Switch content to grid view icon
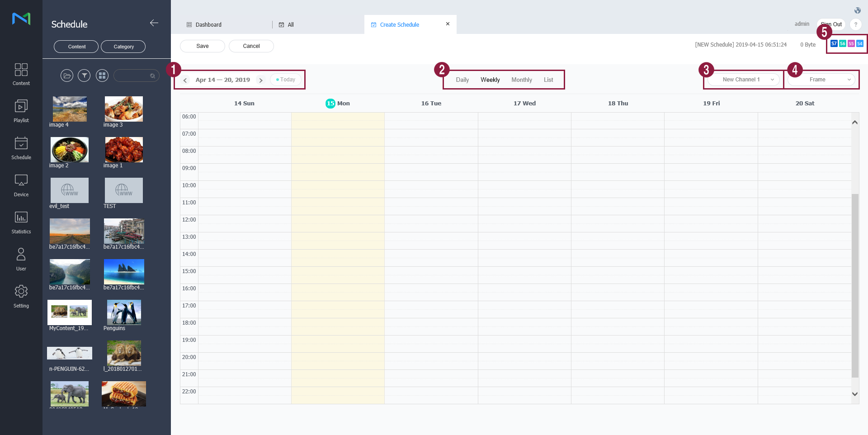The image size is (868, 435). click(x=102, y=76)
